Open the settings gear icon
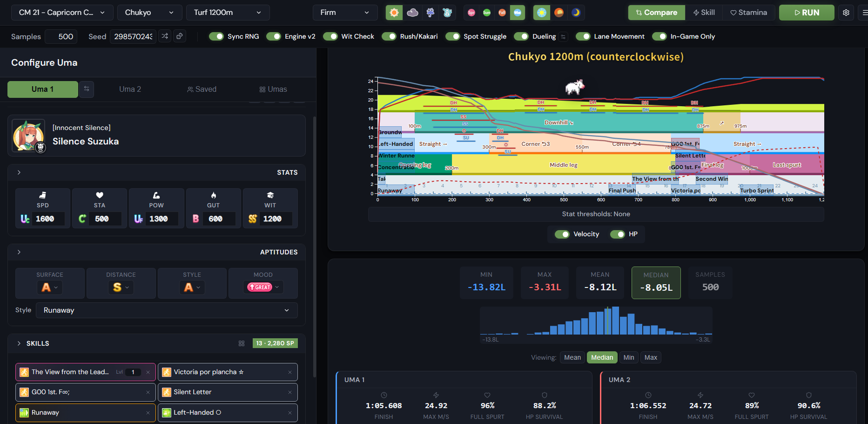This screenshot has height=424, width=868. (x=846, y=13)
